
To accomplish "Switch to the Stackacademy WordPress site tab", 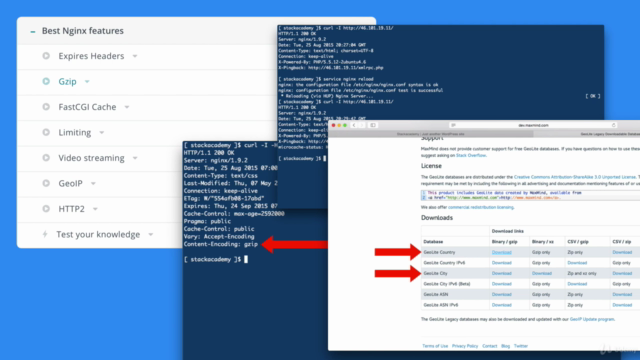I will pyautogui.click(x=431, y=134).
